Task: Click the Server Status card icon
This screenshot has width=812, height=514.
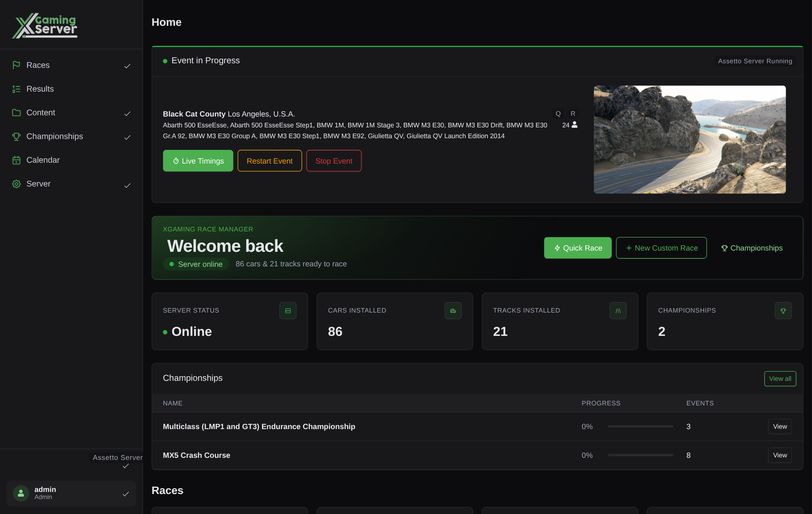Action: pyautogui.click(x=288, y=310)
